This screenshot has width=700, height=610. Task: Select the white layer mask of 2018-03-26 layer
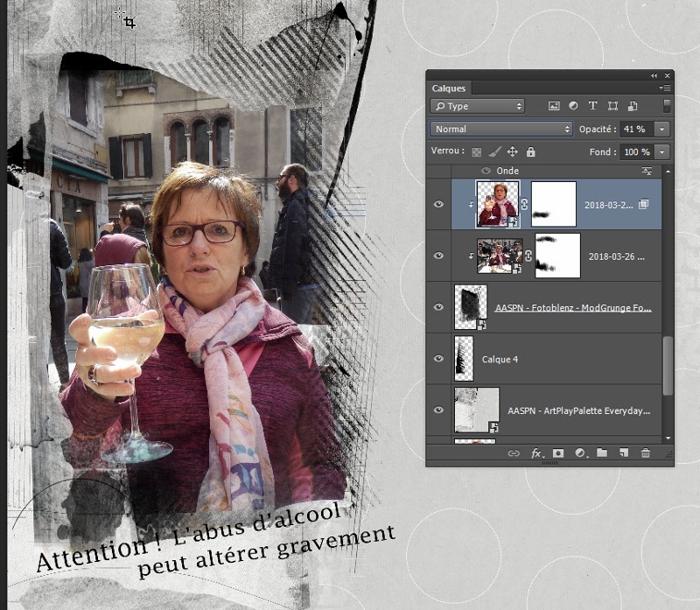[x=557, y=256]
